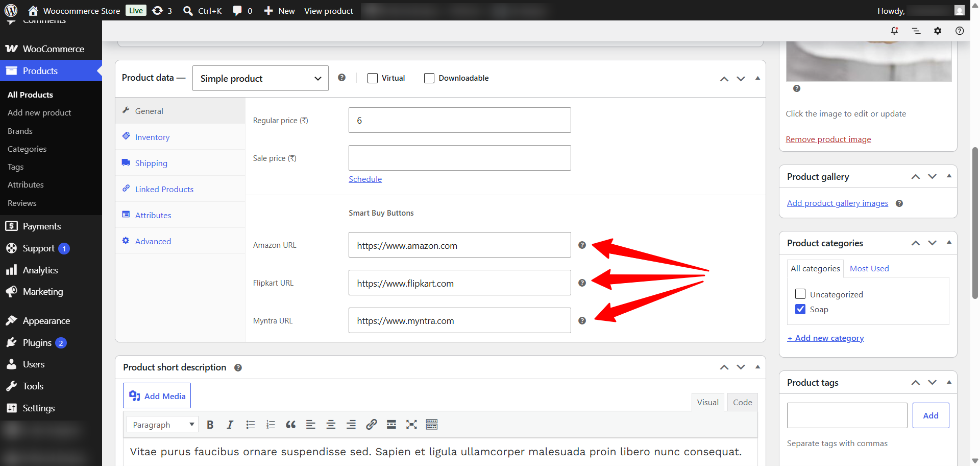This screenshot has width=980, height=466.
Task: Click help icon beside Myntra URL field
Action: (582, 321)
